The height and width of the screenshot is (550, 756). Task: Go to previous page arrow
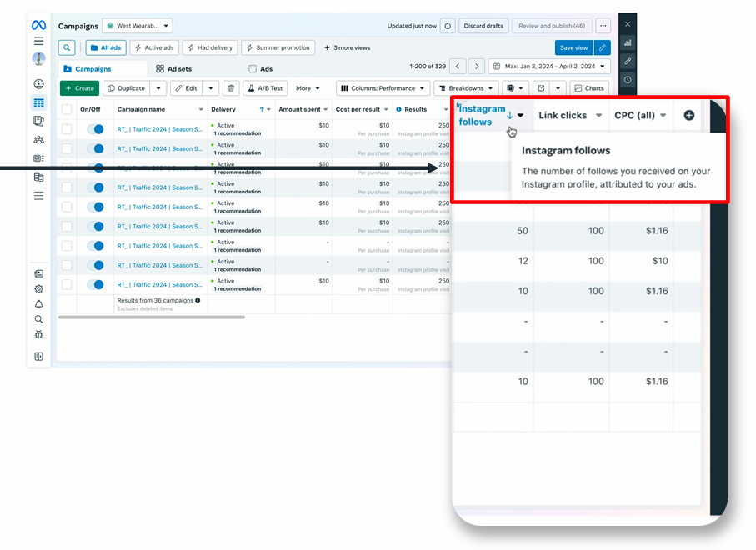coord(458,67)
